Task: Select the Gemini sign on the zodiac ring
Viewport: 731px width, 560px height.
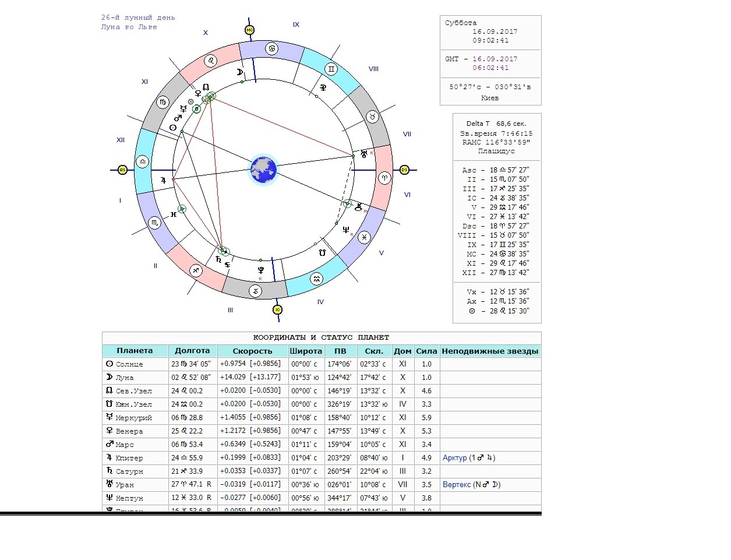Action: [x=331, y=69]
